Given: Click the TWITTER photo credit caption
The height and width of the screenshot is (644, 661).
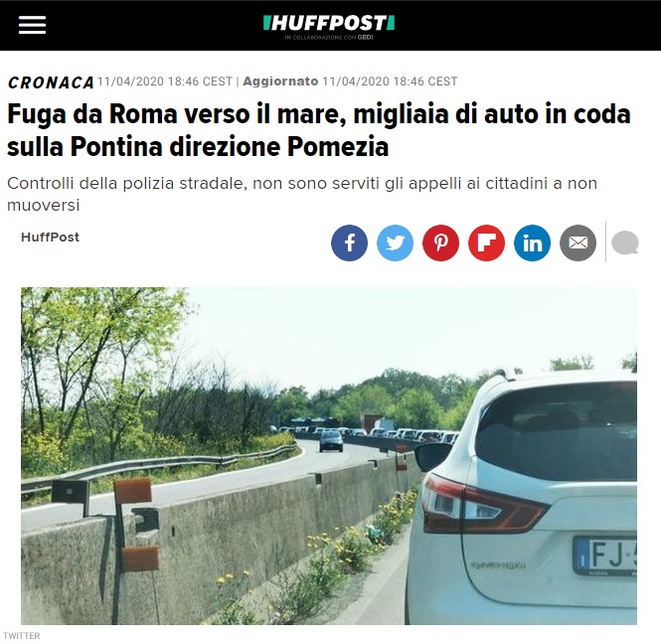Looking at the screenshot, I should click(22, 635).
